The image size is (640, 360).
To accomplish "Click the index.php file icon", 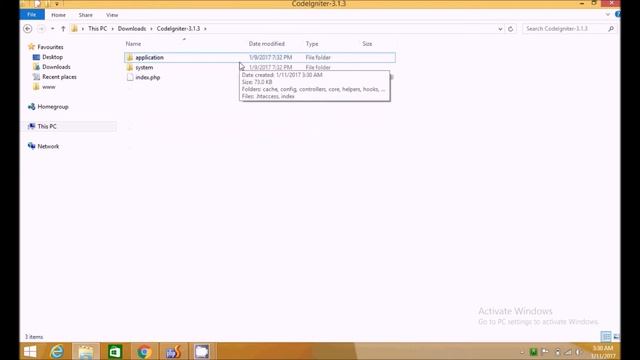I will click(x=130, y=77).
